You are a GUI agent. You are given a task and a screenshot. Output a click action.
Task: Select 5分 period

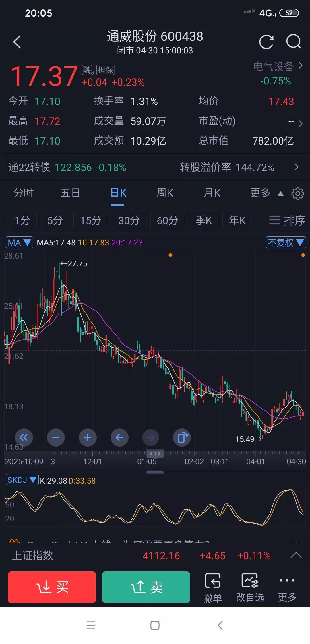55,220
